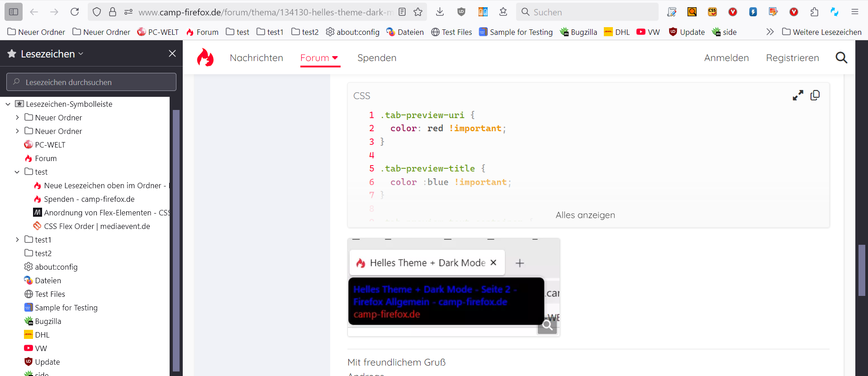
Task: Click the Registrieren link
Action: (x=792, y=58)
